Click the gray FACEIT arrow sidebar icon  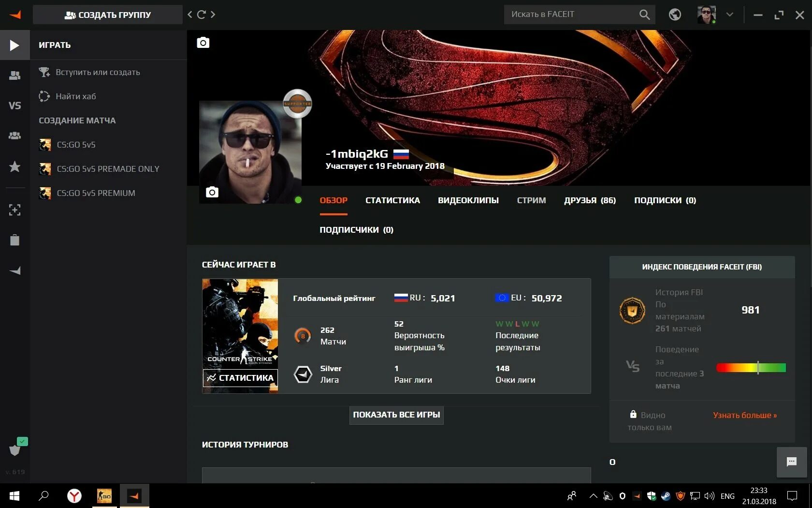(14, 270)
